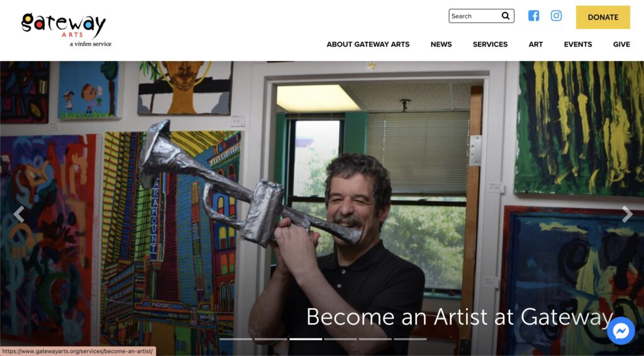Go to the previous slide arrow
This screenshot has width=644, height=356.
(x=19, y=214)
